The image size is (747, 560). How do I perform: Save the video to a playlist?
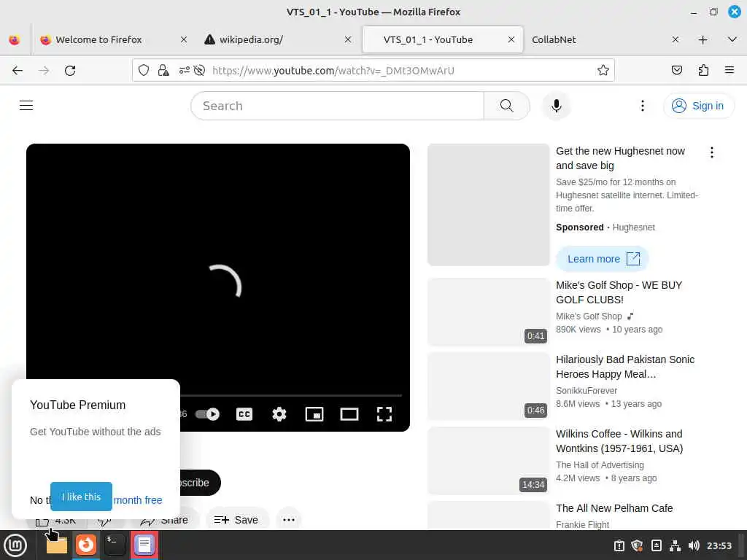(x=237, y=519)
